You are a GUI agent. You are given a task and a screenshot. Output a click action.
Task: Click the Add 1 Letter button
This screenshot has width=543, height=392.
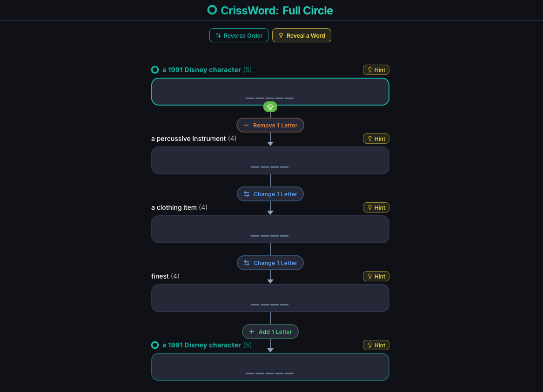tap(270, 332)
